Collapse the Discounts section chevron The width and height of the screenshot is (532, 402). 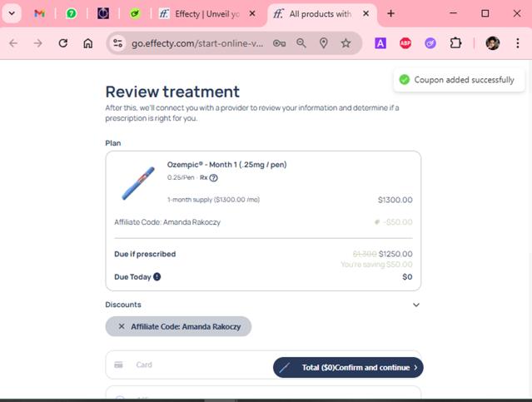point(416,305)
